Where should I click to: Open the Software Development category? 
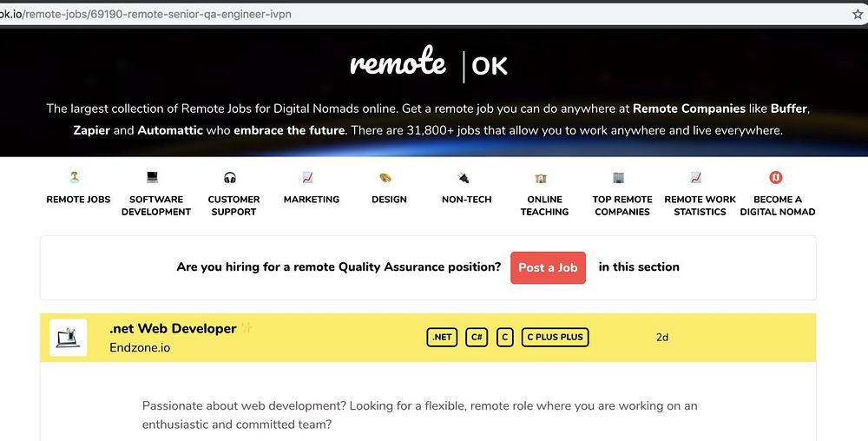point(156,205)
